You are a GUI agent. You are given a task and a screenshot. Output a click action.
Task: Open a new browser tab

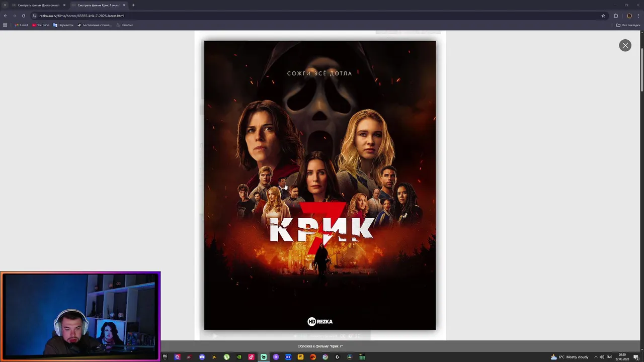[x=133, y=5]
